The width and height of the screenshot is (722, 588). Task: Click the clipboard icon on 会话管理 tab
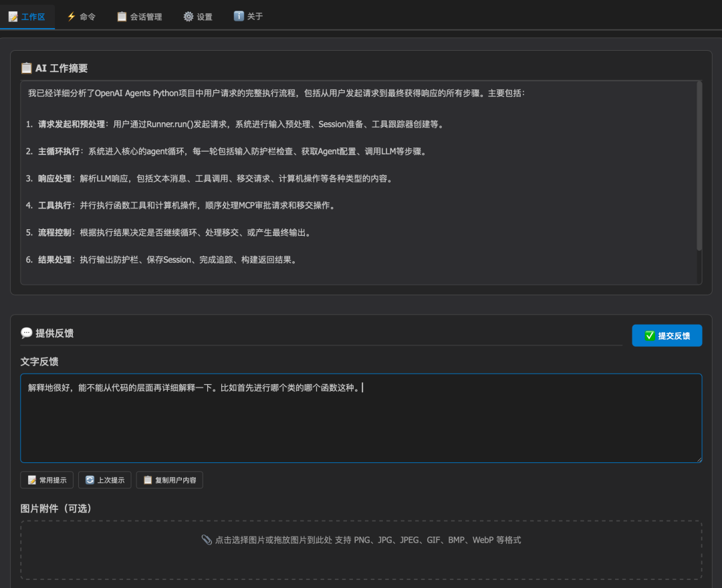pos(122,17)
